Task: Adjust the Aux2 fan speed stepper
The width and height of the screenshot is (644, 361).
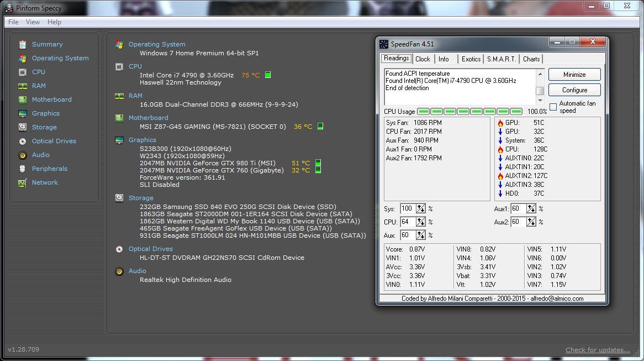Action: point(531,222)
